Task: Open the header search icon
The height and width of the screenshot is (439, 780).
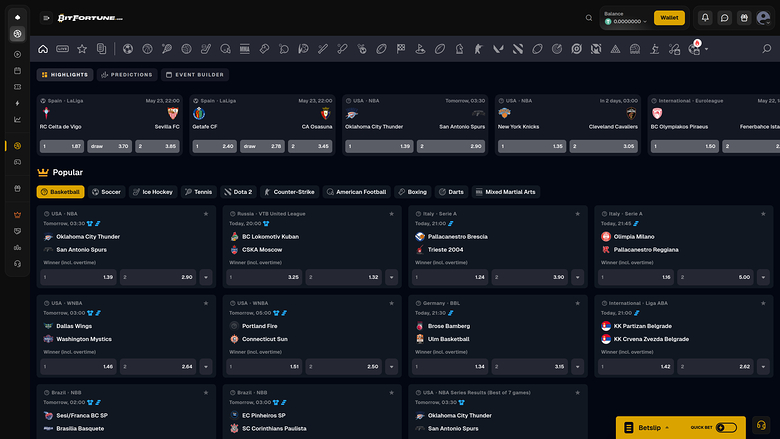Action: [589, 18]
